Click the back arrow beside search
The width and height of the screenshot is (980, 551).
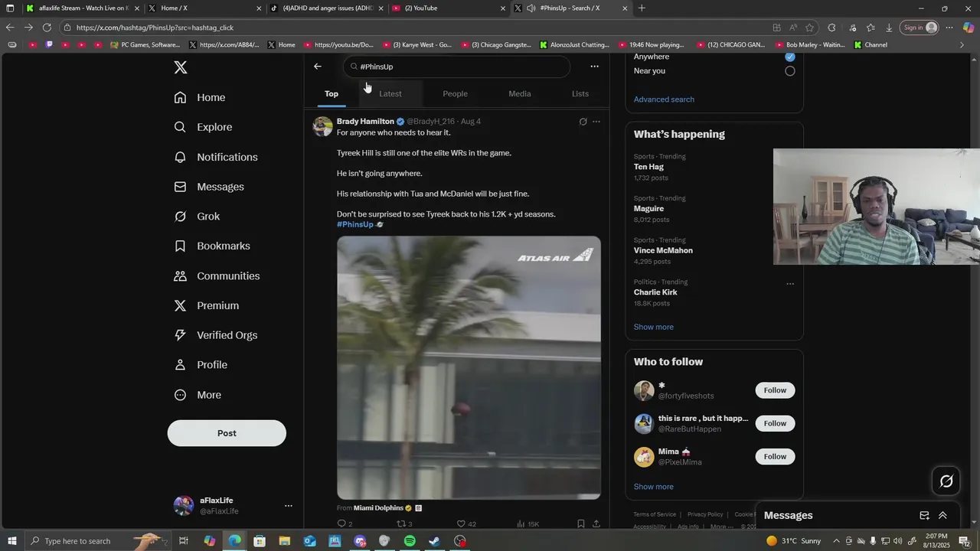318,67
